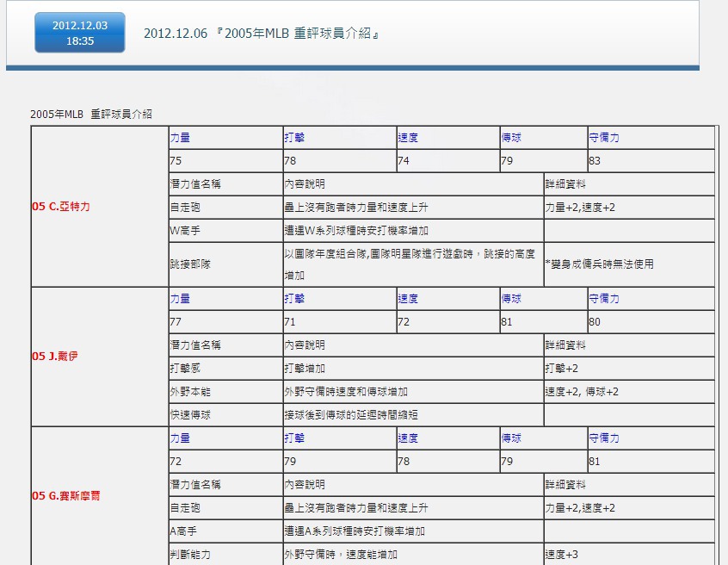Click the 2005年MLB 重評球員介紹 heading above the table
Screen dimensions: 728x565
[91, 114]
